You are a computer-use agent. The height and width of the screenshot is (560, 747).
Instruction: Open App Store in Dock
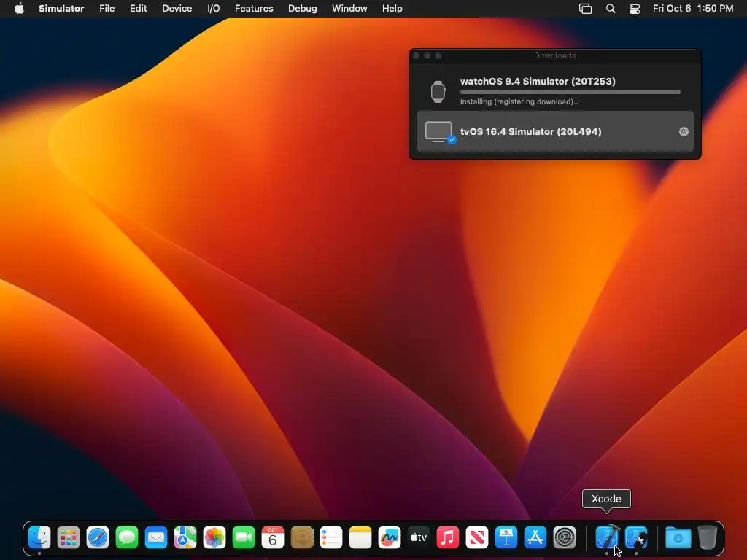point(535,537)
